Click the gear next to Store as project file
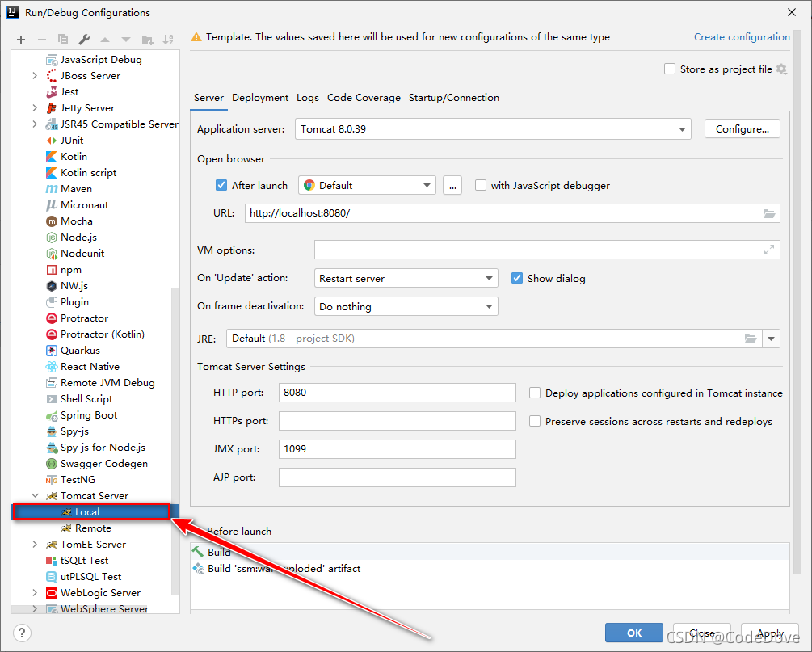Screen dimensions: 812x652 (782, 69)
